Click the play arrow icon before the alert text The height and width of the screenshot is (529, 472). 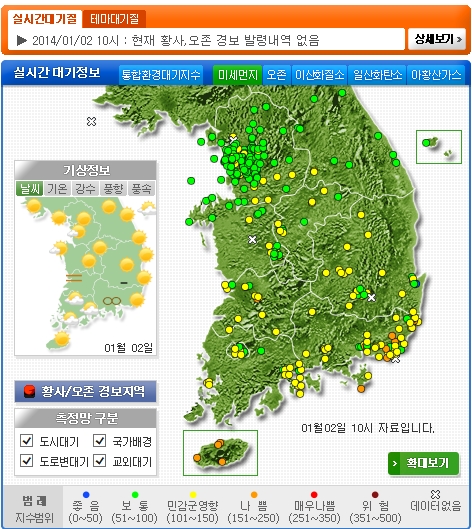pyautogui.click(x=22, y=40)
